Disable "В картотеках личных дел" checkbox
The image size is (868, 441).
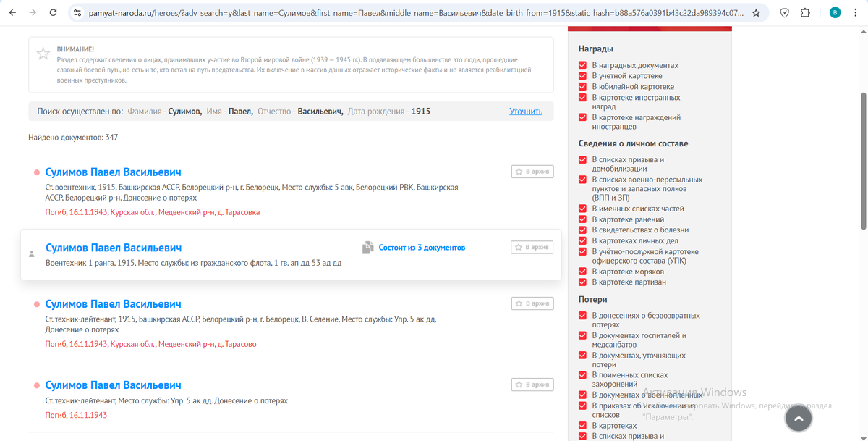pyautogui.click(x=583, y=241)
